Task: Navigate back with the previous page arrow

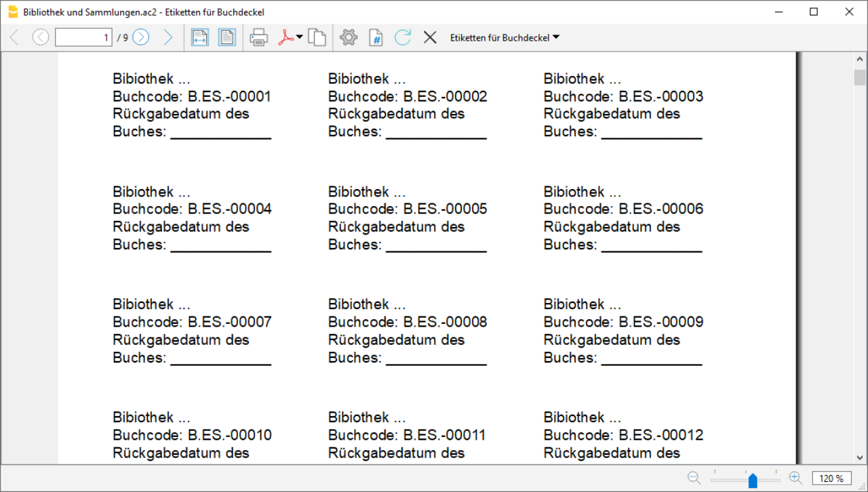Action: coord(41,37)
